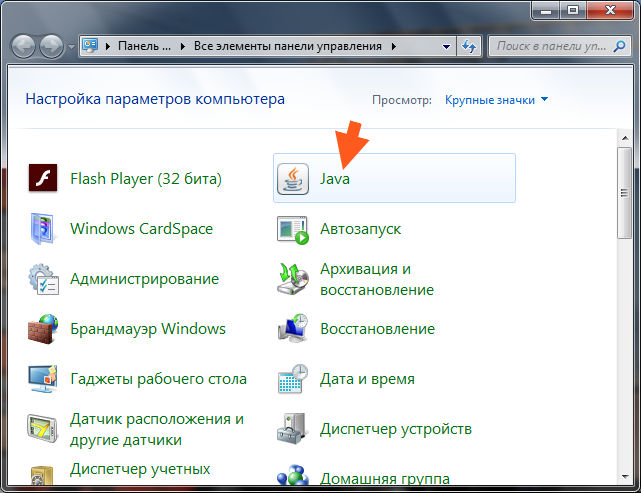Open the Администрирование link
The height and width of the screenshot is (493, 641).
(144, 279)
